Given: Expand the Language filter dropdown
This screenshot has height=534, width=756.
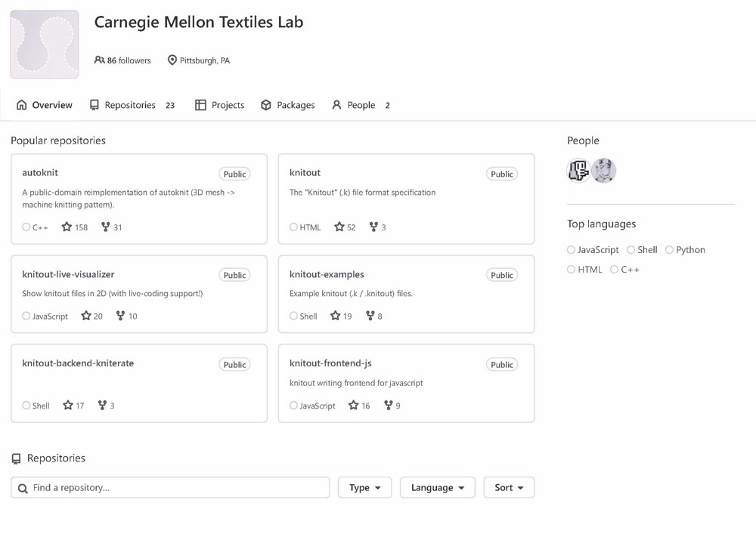Looking at the screenshot, I should (438, 487).
